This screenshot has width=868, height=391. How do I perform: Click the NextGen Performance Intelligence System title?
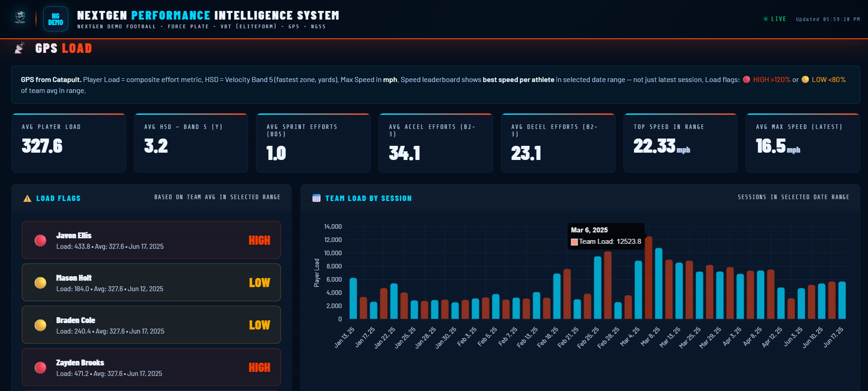(x=208, y=15)
